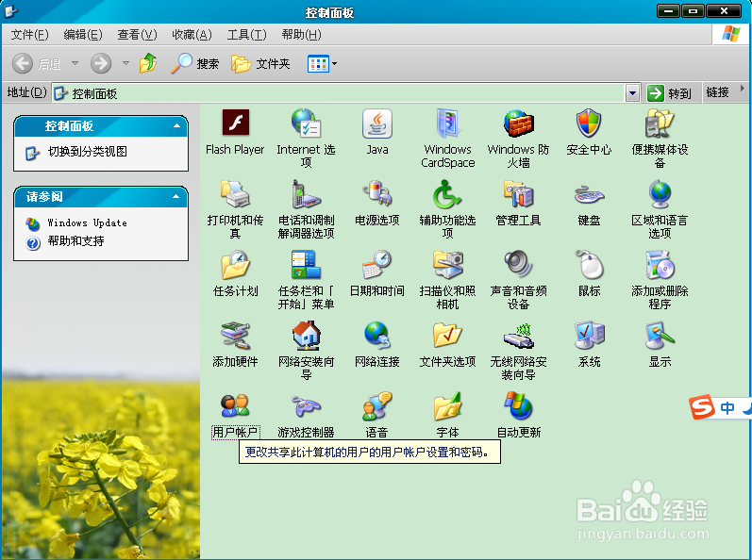Open 便携媒体设备 icon
This screenshot has height=560, width=752.
[x=660, y=124]
